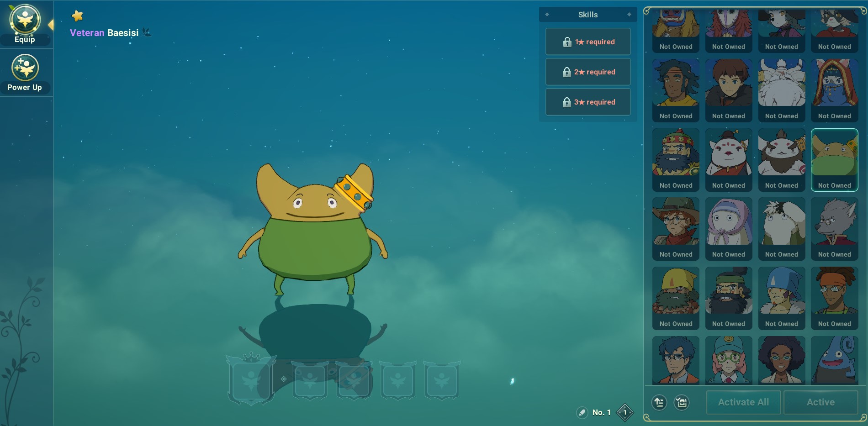Image resolution: width=868 pixels, height=426 pixels.
Task: Select the locked 1★ required skill slot
Action: tap(588, 42)
